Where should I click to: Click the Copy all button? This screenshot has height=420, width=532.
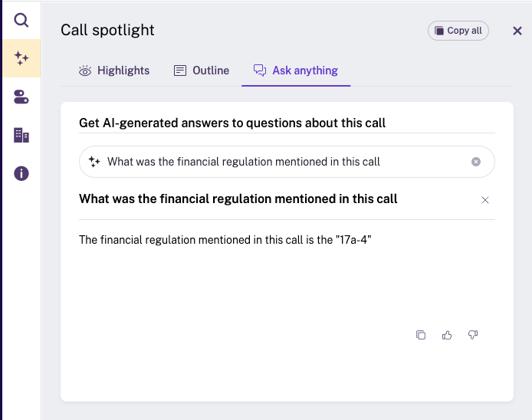tap(458, 31)
